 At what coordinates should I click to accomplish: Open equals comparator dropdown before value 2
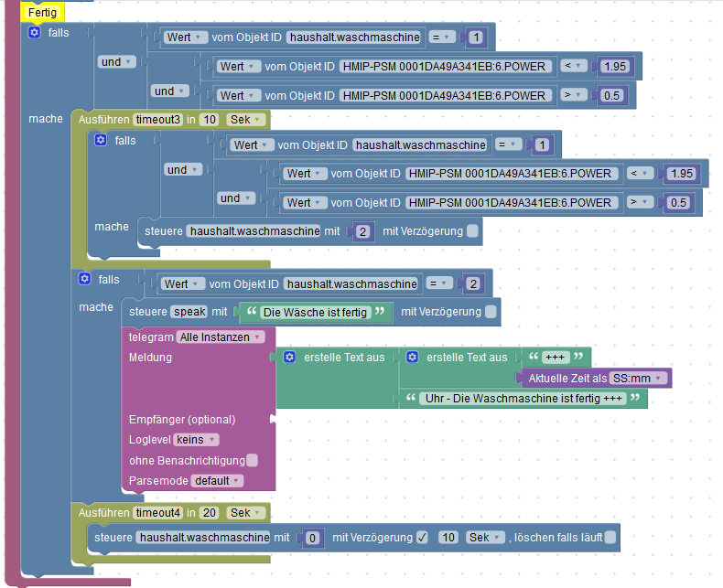[439, 283]
